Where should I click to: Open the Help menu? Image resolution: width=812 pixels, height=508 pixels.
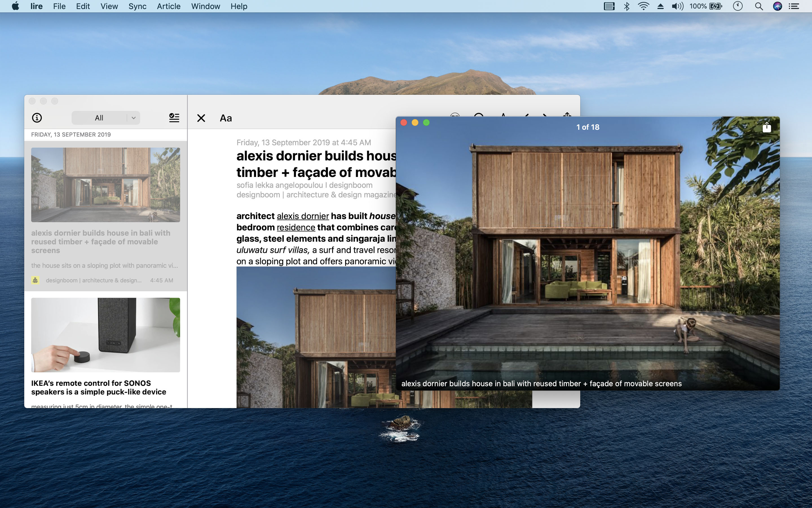tap(239, 6)
